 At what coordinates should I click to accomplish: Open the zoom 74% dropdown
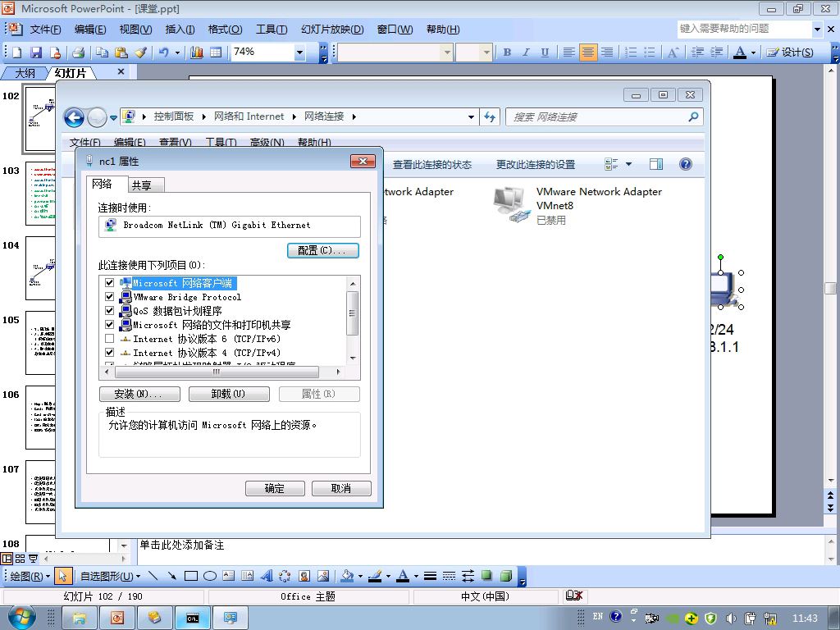pos(299,52)
